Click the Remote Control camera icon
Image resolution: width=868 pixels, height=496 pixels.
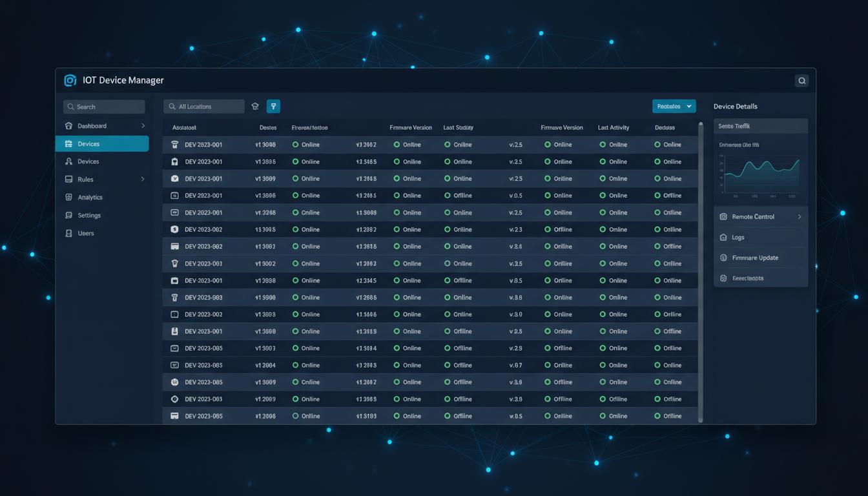pyautogui.click(x=723, y=217)
